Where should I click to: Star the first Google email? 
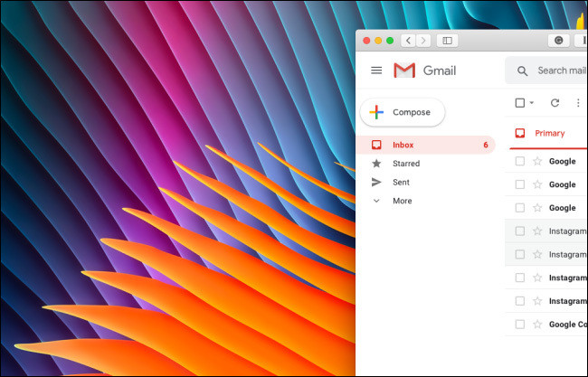click(x=537, y=162)
